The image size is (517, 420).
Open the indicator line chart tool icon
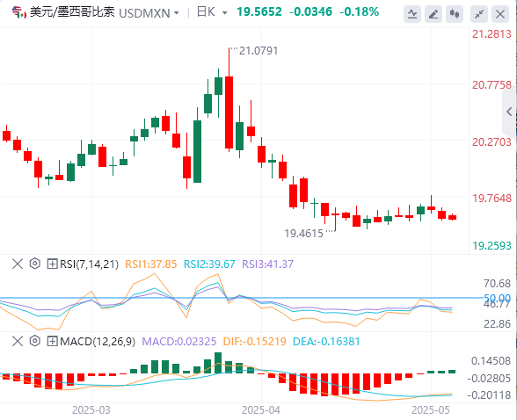[412, 14]
